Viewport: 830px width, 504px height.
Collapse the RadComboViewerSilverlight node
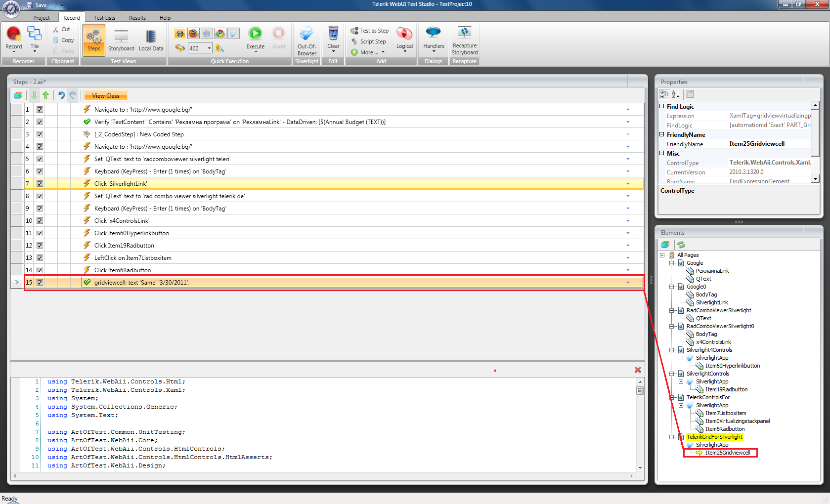pos(672,311)
